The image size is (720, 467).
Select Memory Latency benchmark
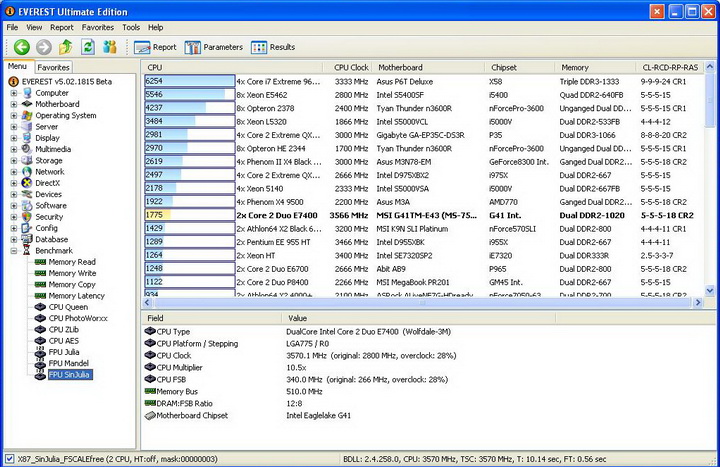[77, 296]
